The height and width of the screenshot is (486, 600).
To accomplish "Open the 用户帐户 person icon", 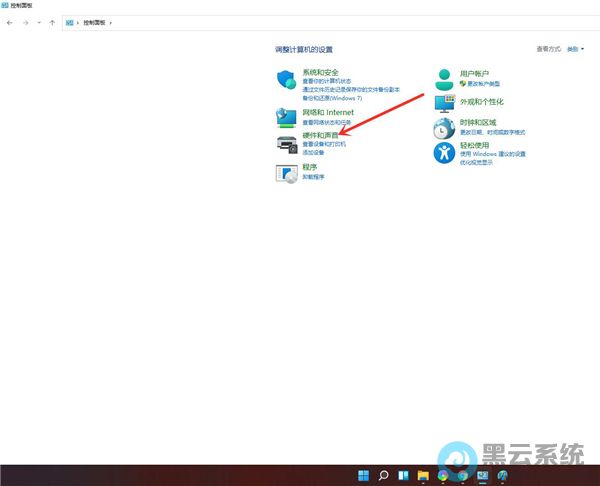I will tap(444, 80).
